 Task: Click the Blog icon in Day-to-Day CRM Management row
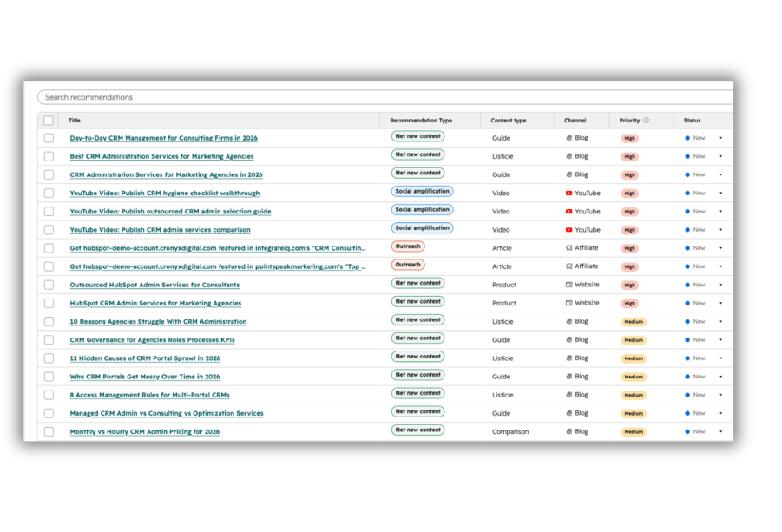[568, 138]
